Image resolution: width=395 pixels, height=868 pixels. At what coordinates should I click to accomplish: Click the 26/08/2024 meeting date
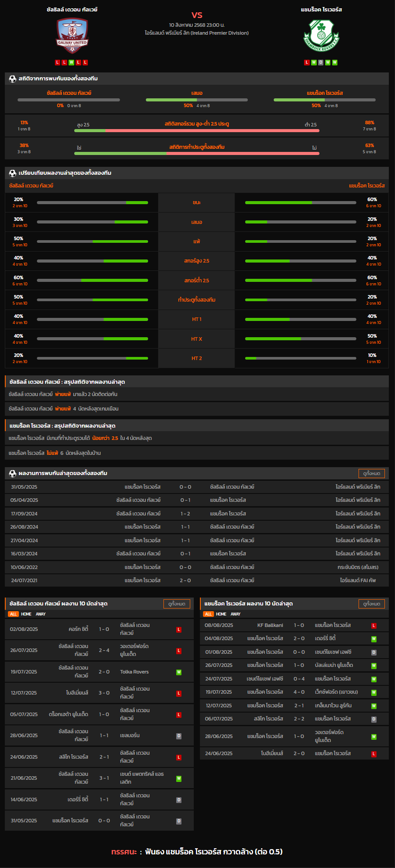click(24, 527)
